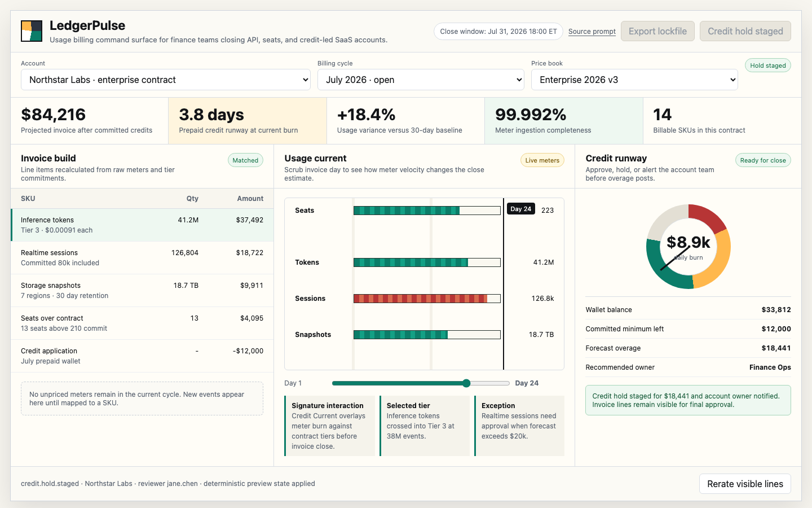This screenshot has height=508, width=812.
Task: Click the no unpriced meters notice
Action: click(x=142, y=398)
